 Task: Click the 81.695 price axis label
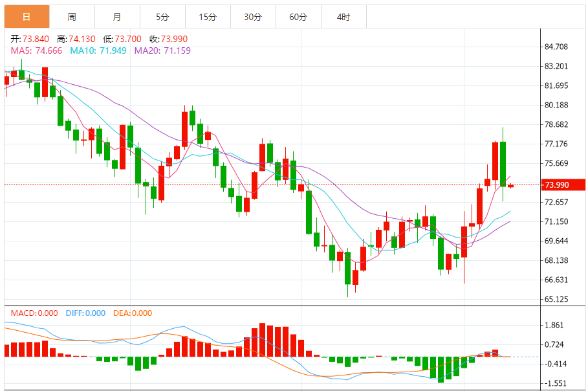556,86
